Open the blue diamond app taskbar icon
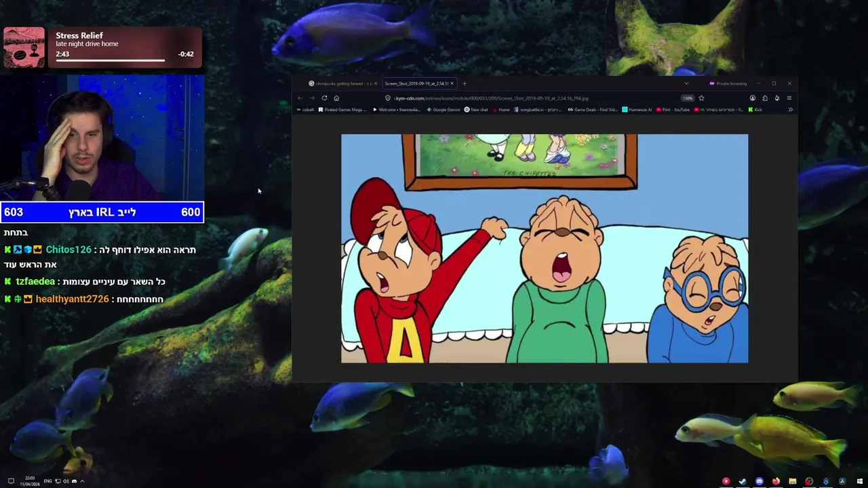Image resolution: width=868 pixels, height=488 pixels. click(826, 481)
